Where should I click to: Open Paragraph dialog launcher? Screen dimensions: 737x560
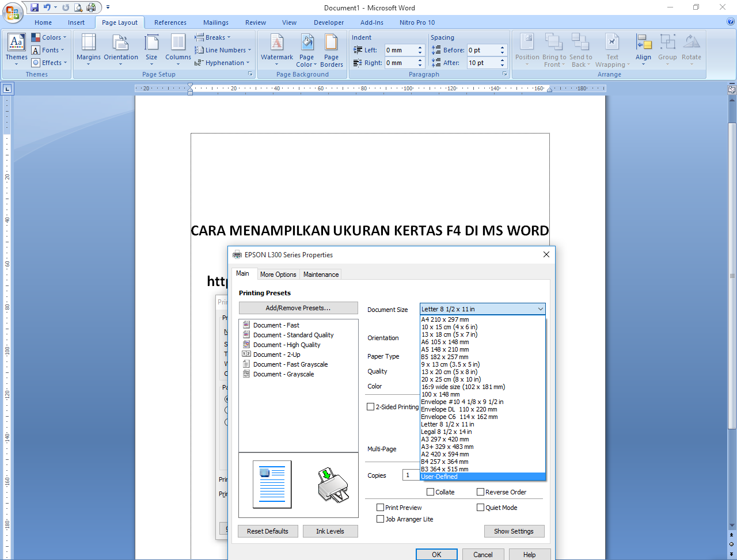[x=504, y=74]
